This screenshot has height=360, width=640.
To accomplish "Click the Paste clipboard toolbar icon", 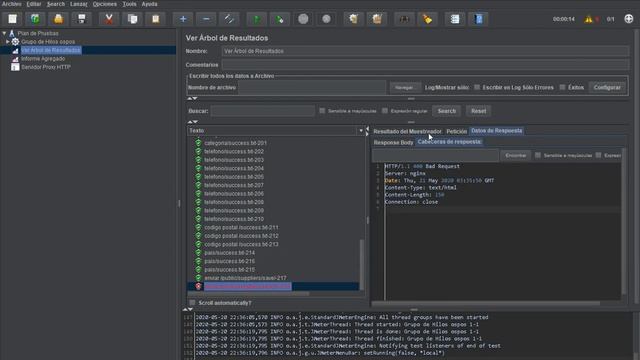I will [156, 19].
